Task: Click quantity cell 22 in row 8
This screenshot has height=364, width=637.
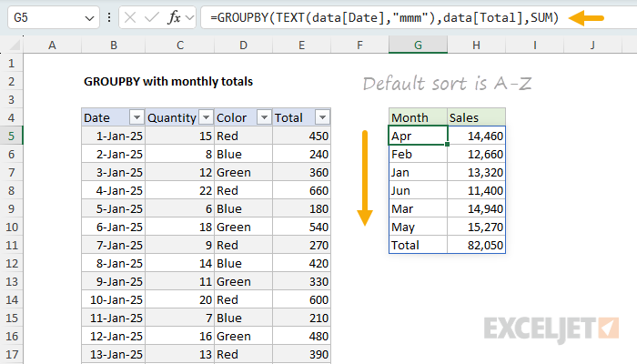Action: pyautogui.click(x=180, y=190)
